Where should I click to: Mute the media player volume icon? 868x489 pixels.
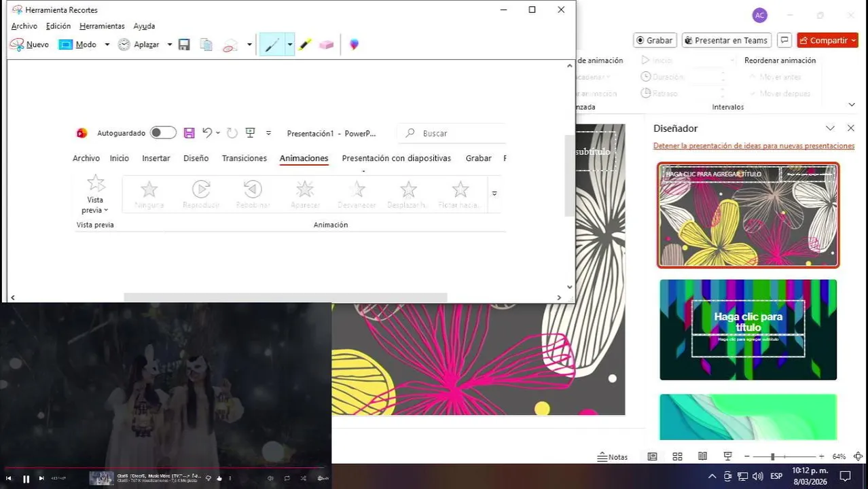click(x=270, y=478)
